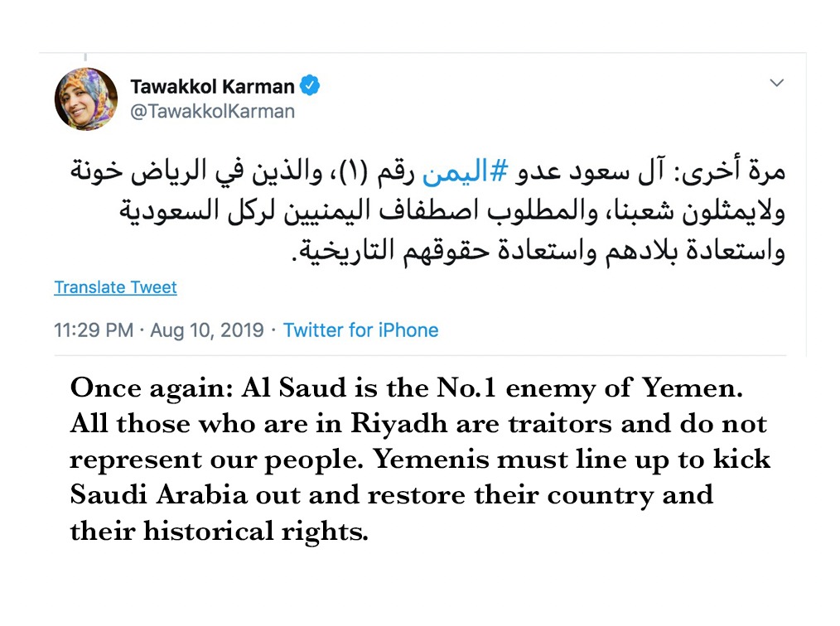Click the blue verified badge icon
840x626 pixels.
point(310,85)
